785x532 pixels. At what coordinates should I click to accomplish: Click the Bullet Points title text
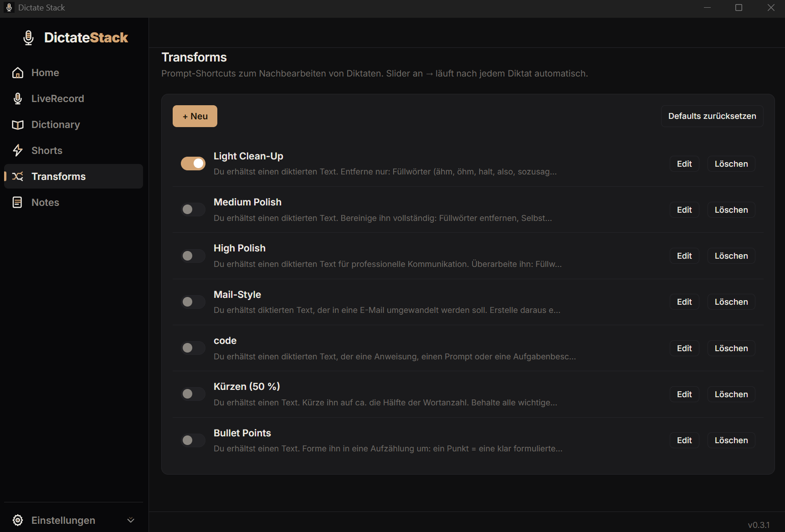(x=242, y=433)
